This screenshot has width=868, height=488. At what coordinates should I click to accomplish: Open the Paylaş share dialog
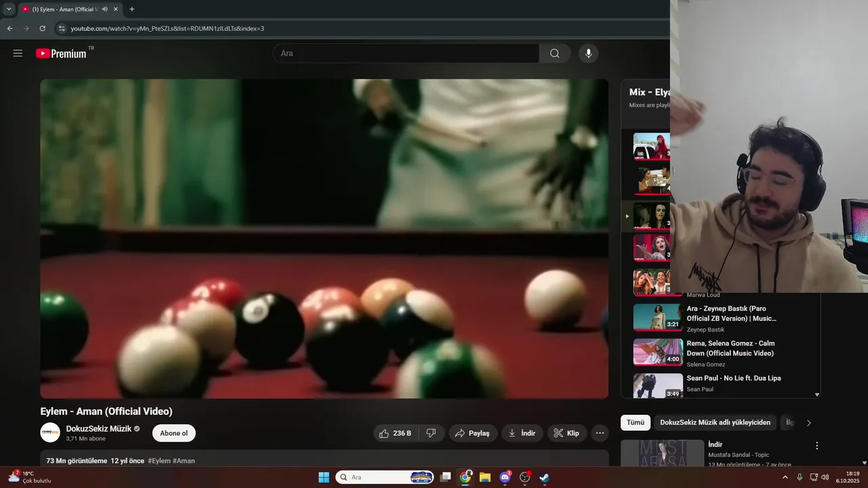coord(473,433)
